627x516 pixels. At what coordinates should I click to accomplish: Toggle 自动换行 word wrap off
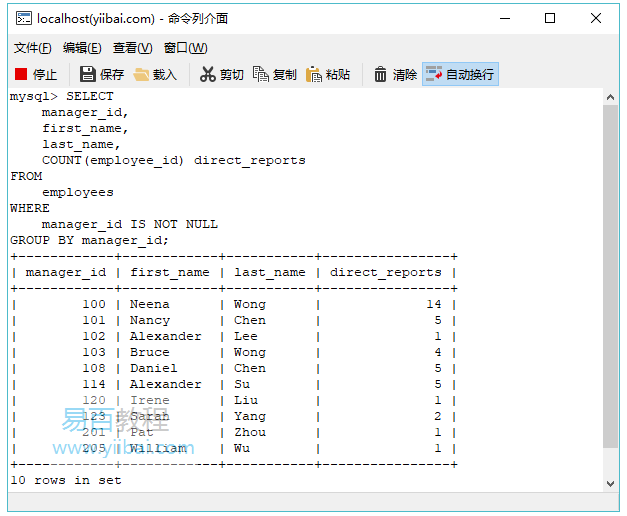point(459,74)
